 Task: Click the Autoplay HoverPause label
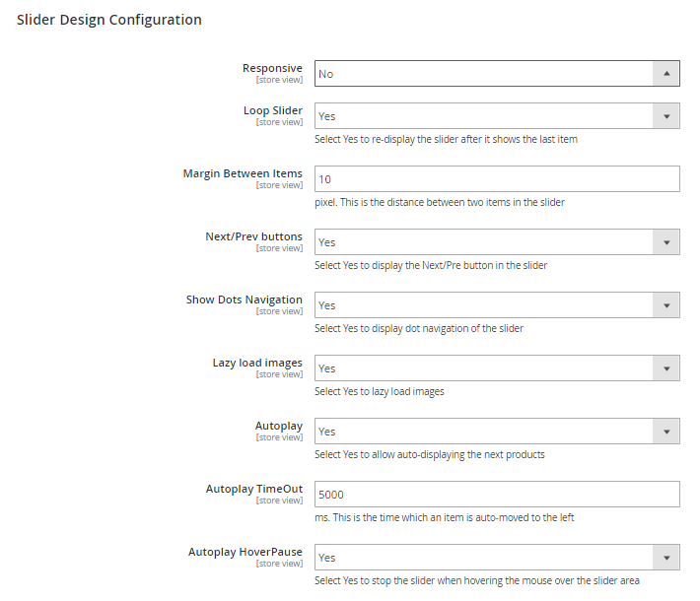click(x=245, y=552)
